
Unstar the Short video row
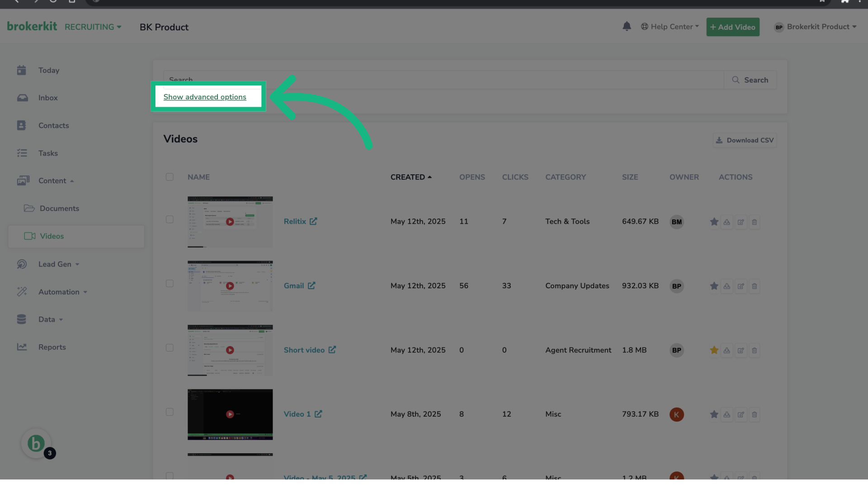[714, 350]
